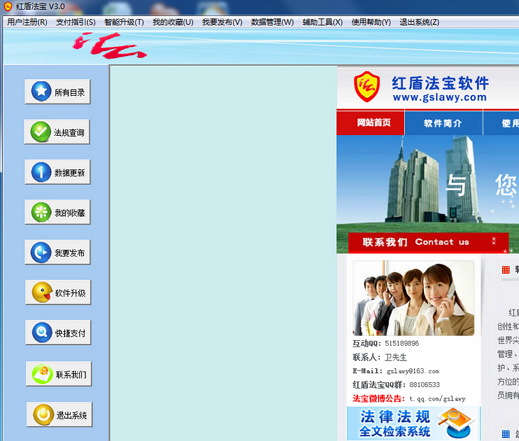Click the star icon for 所有目录
Viewport: 519px width, 441px height.
pyautogui.click(x=41, y=91)
